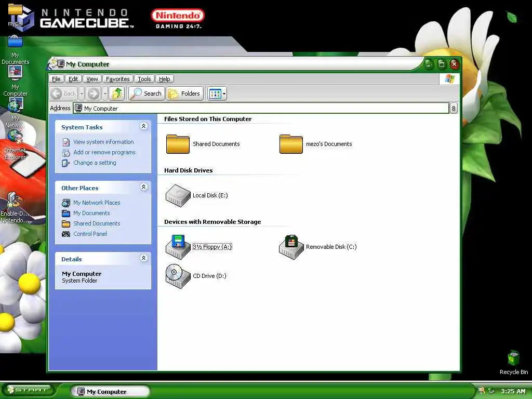
Task: Click the address bar field
Action: click(261, 108)
